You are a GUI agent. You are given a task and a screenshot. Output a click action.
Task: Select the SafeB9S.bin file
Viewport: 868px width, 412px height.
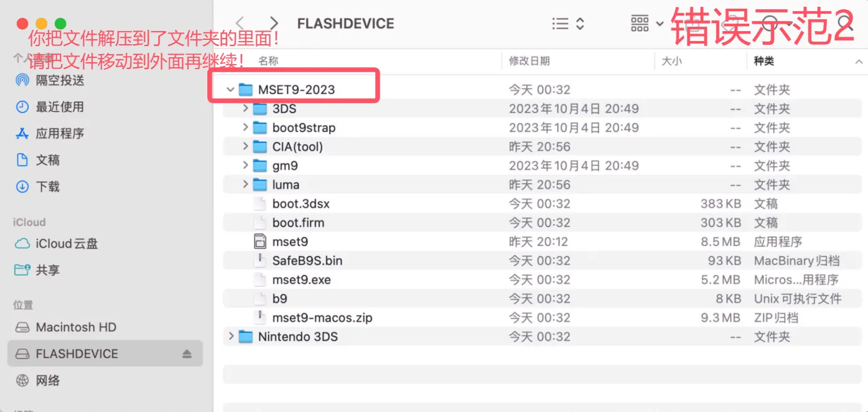pos(307,261)
